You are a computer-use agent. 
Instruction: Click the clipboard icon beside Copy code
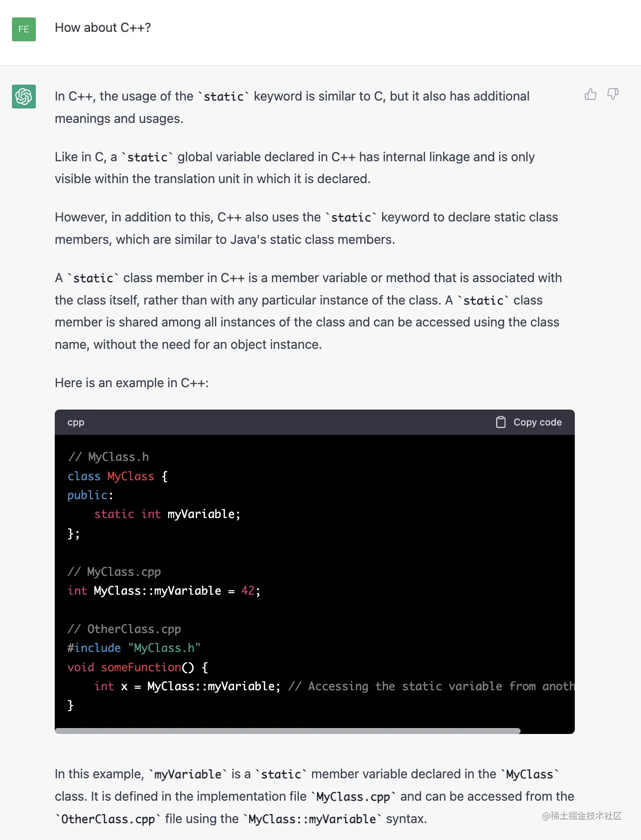tap(501, 422)
